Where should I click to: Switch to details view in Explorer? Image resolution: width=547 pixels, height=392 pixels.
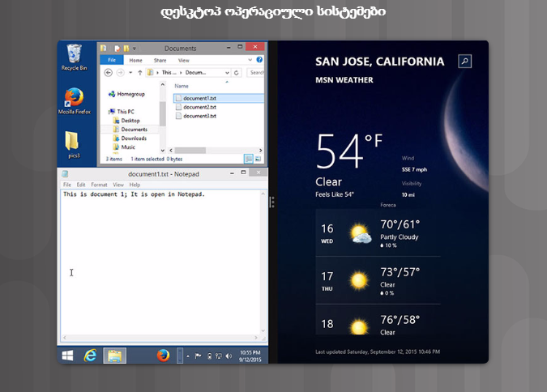250,160
